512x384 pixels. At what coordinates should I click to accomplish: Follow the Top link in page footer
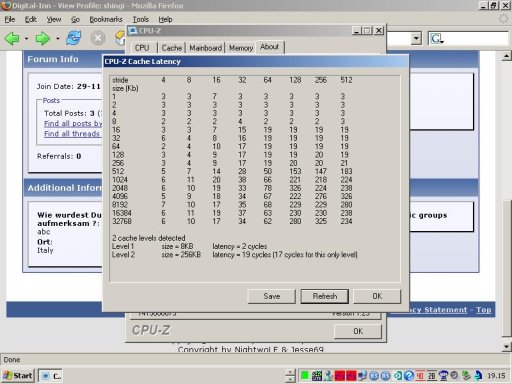click(484, 310)
